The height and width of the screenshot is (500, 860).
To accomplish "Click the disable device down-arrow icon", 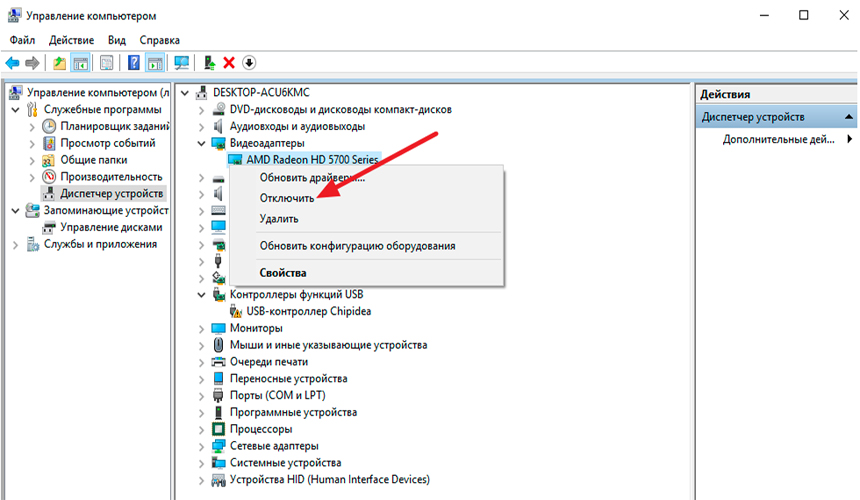I will 249,63.
